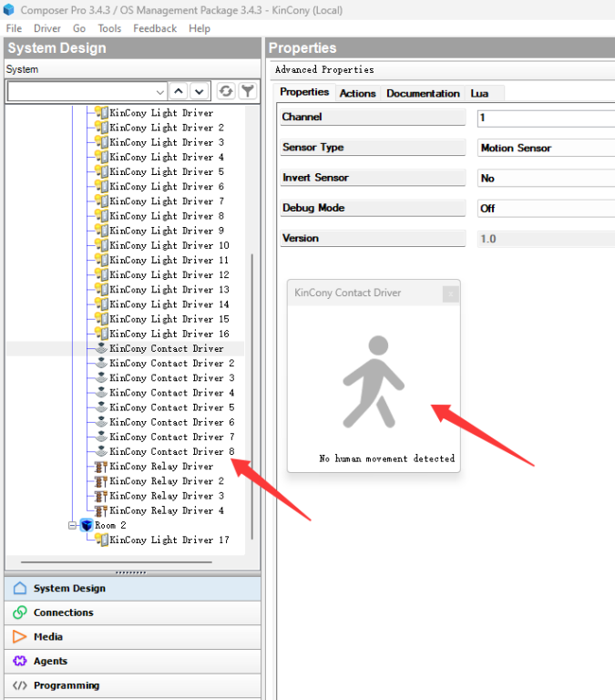This screenshot has height=700, width=615.
Task: Click the 'No human movement detected' text
Action: click(387, 458)
